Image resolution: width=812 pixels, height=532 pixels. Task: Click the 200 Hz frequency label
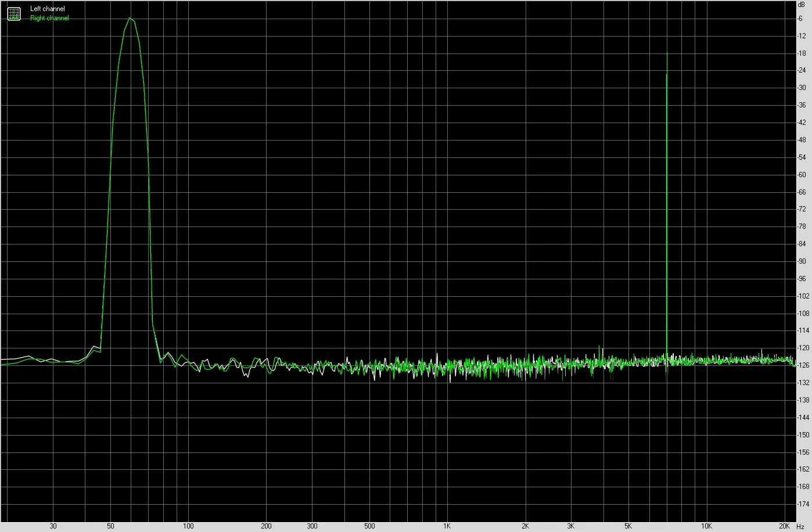[x=267, y=526]
